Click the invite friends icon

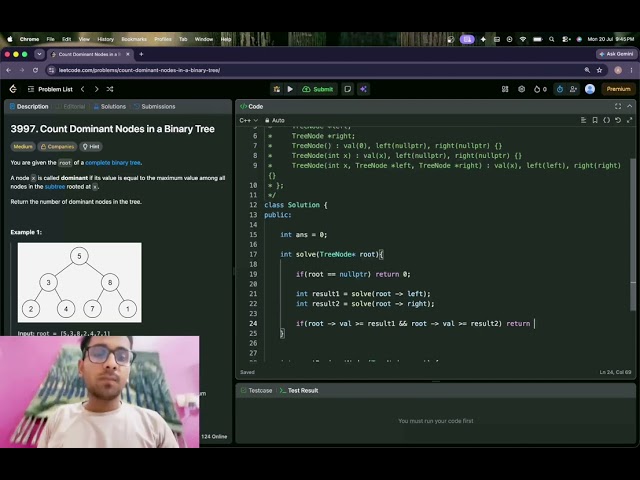573,89
